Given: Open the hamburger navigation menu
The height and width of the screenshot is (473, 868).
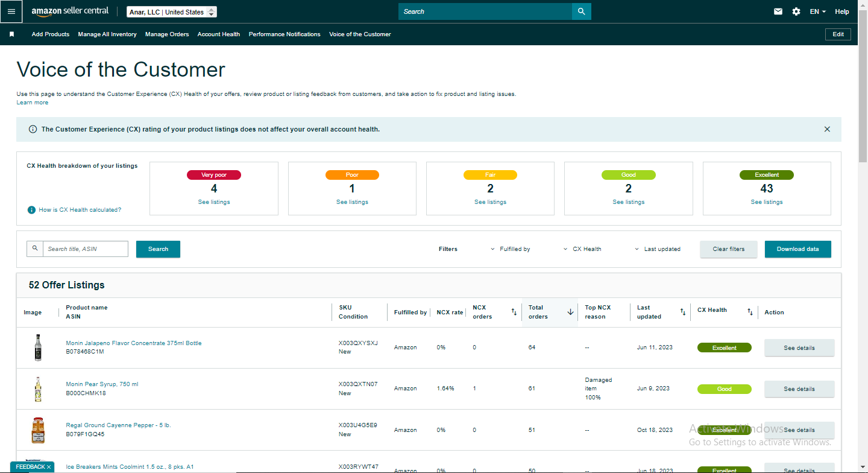Looking at the screenshot, I should [x=11, y=11].
